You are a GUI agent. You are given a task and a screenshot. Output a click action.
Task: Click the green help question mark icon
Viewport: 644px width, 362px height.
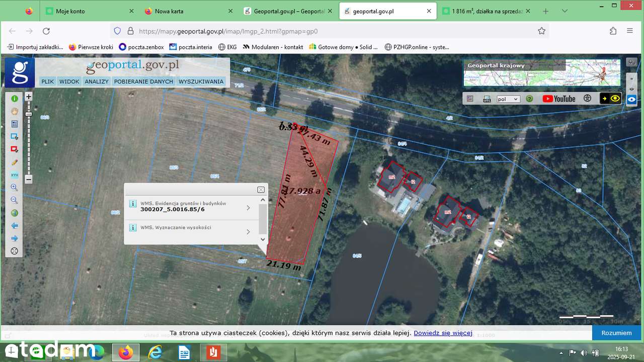click(529, 99)
